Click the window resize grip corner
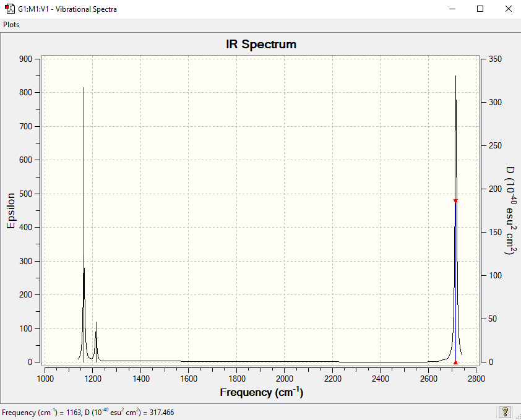This screenshot has width=521, height=420. coord(518,417)
